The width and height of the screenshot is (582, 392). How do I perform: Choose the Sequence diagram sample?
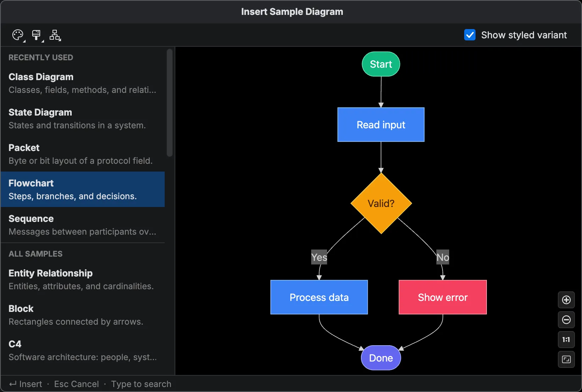point(82,225)
